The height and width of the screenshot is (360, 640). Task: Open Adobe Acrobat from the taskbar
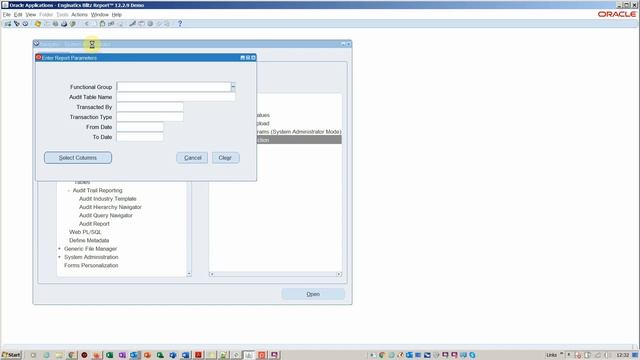coord(198,355)
